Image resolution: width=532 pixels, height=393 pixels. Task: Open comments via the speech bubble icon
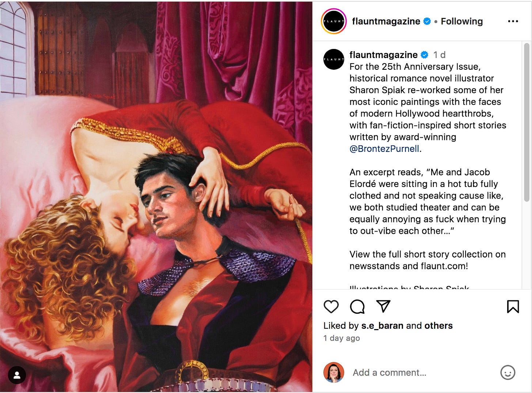[x=357, y=307]
